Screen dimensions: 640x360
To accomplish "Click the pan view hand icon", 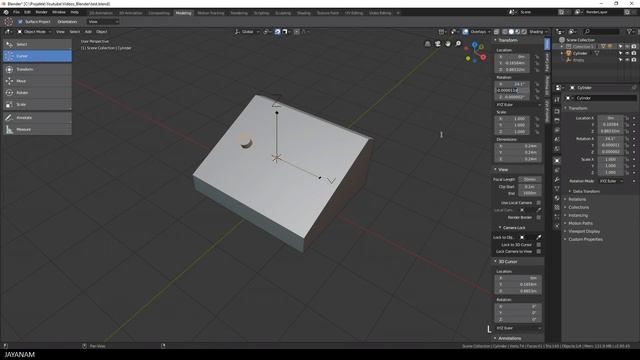I will pos(448,44).
